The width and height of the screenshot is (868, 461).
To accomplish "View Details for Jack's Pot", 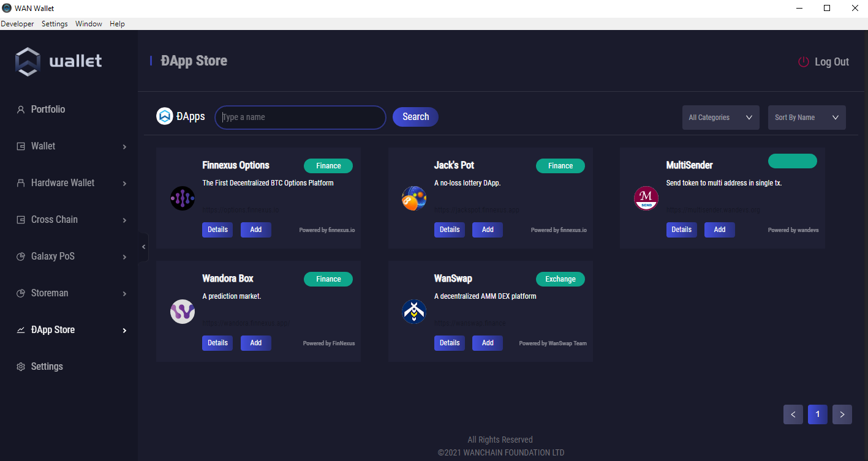I will click(x=450, y=230).
